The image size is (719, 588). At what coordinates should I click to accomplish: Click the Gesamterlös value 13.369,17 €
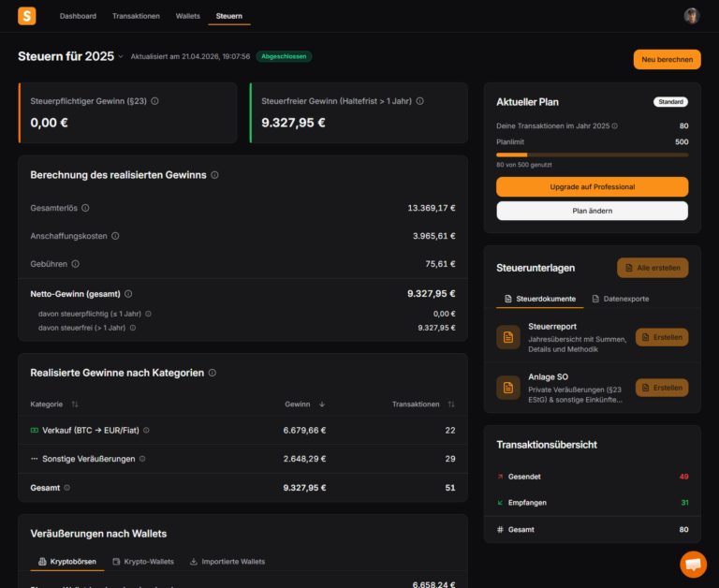(432, 208)
